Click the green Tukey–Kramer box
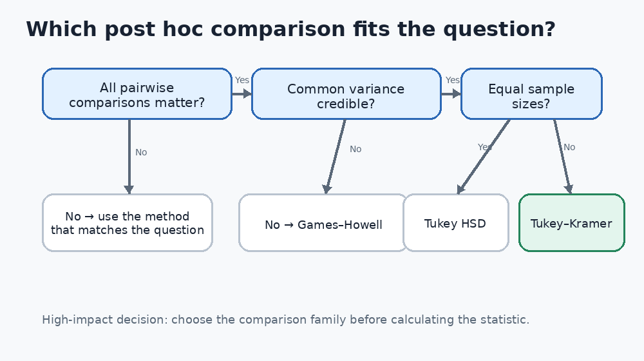The width and height of the screenshot is (644, 361). (572, 222)
